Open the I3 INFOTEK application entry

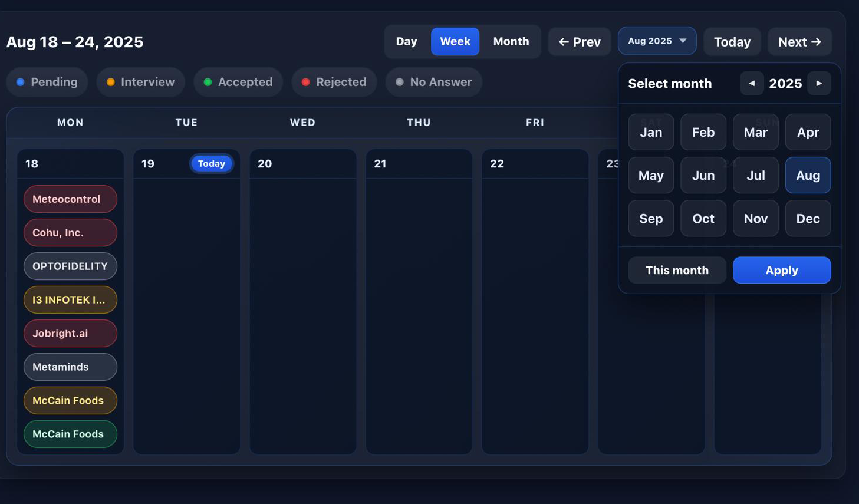[70, 300]
